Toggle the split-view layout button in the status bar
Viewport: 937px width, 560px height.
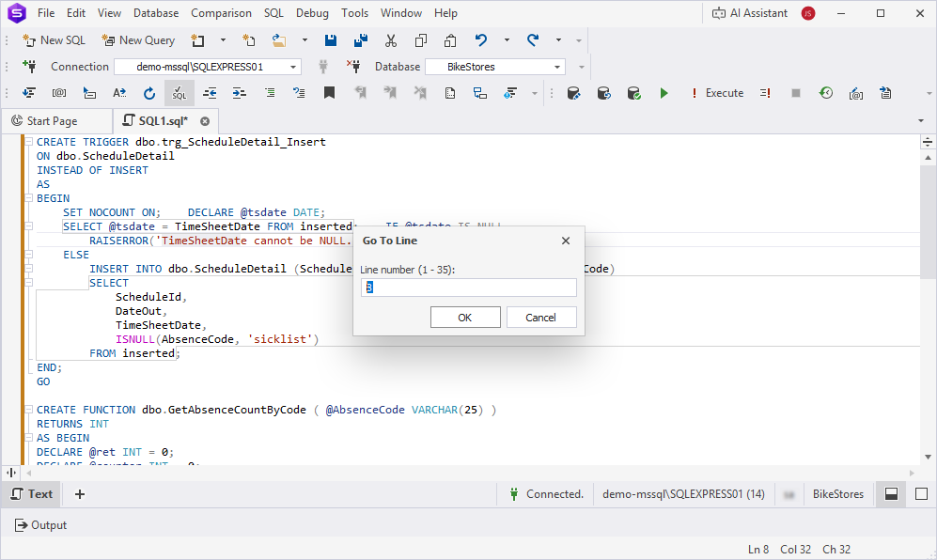click(x=891, y=494)
